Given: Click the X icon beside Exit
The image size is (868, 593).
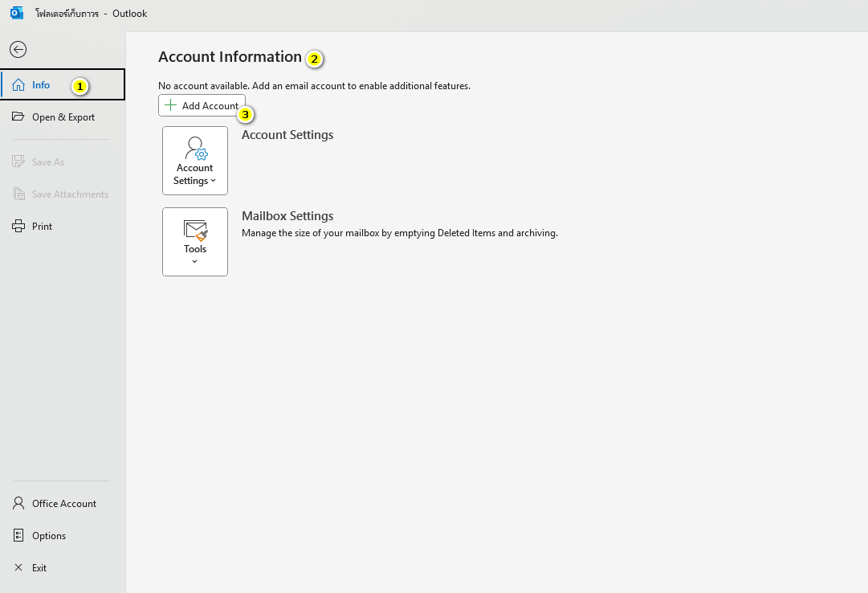Looking at the screenshot, I should tap(18, 568).
